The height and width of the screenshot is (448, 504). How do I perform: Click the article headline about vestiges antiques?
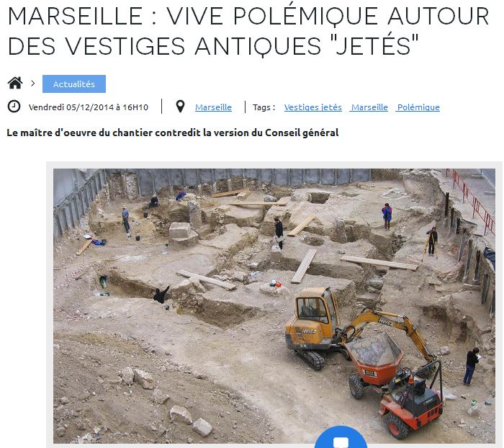tap(248, 31)
